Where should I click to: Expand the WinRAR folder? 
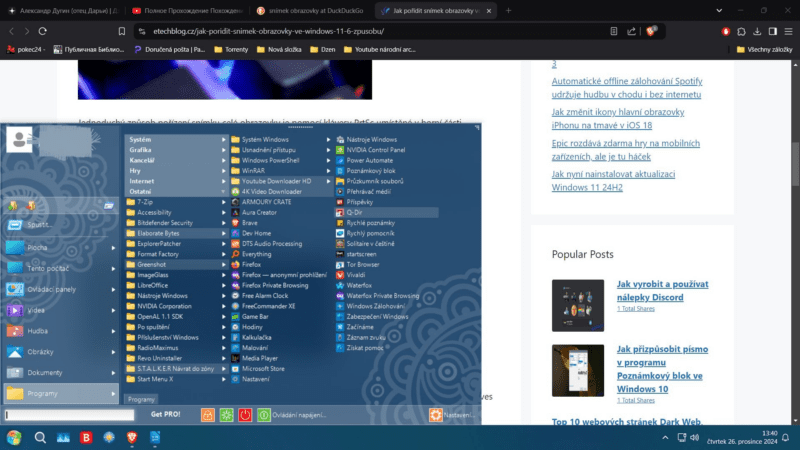(281, 171)
